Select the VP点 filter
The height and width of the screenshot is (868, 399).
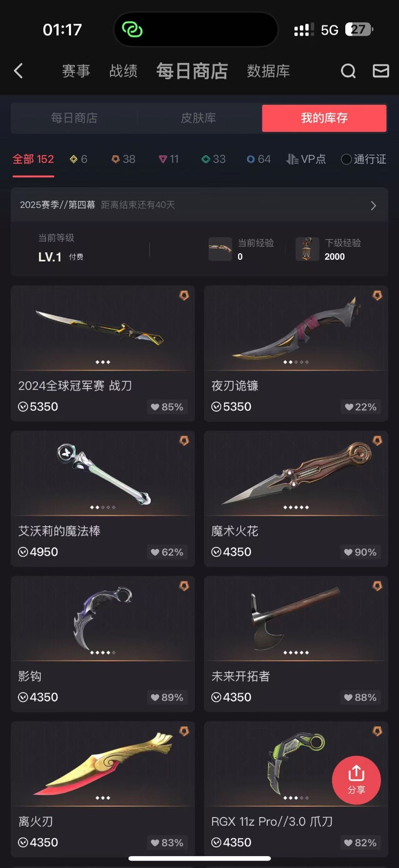click(x=306, y=159)
